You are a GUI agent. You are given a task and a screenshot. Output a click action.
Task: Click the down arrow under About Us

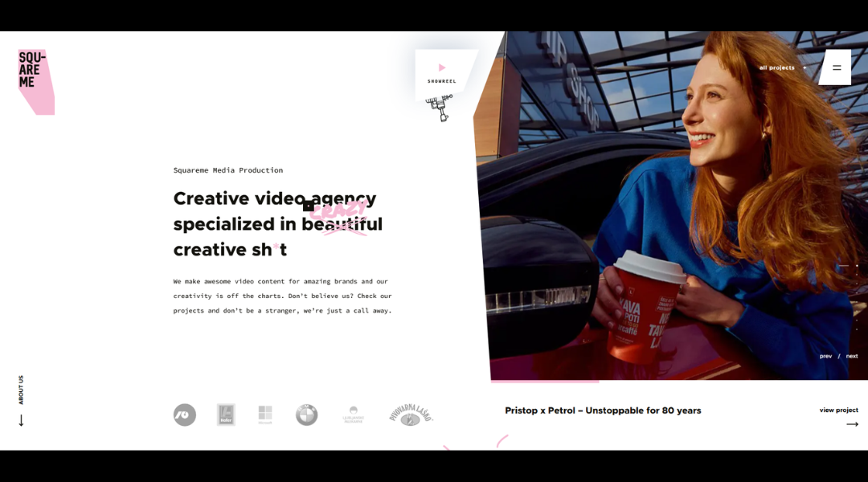(x=21, y=420)
